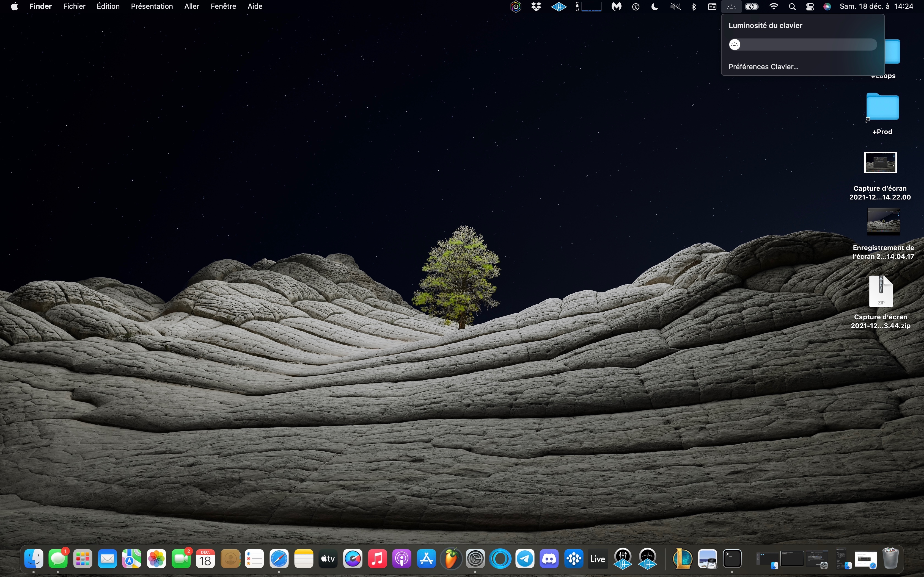
Task: Open the Présentation menu
Action: point(152,7)
